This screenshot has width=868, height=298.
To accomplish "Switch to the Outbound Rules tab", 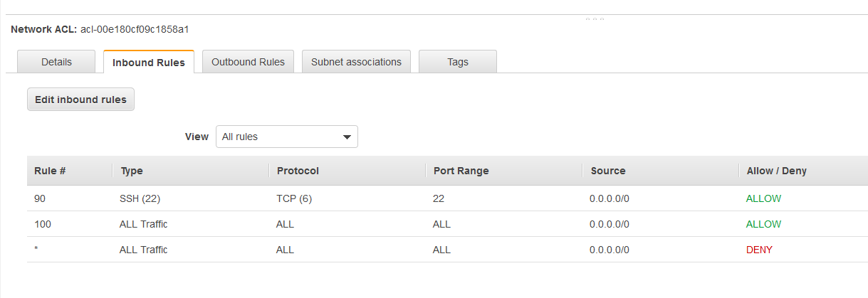I will click(248, 62).
